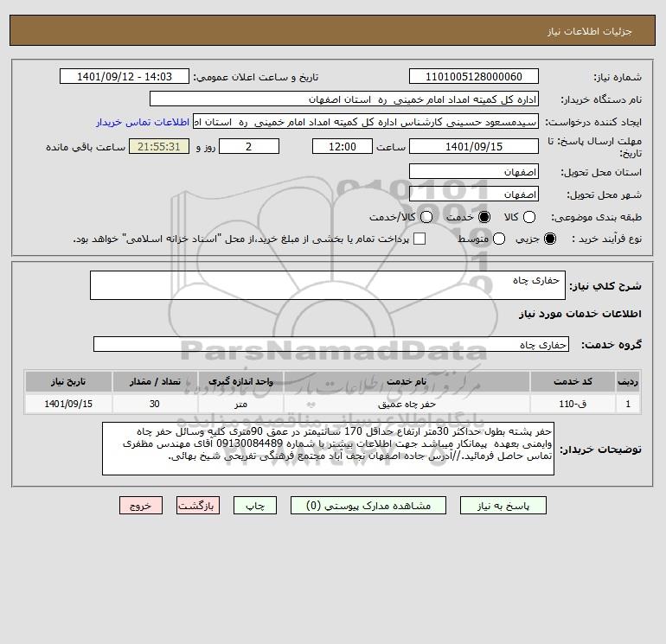This screenshot has height=644, width=666.
Task: Toggle the اسناد خزانه اسلامی payment checkbox
Action: (x=419, y=239)
